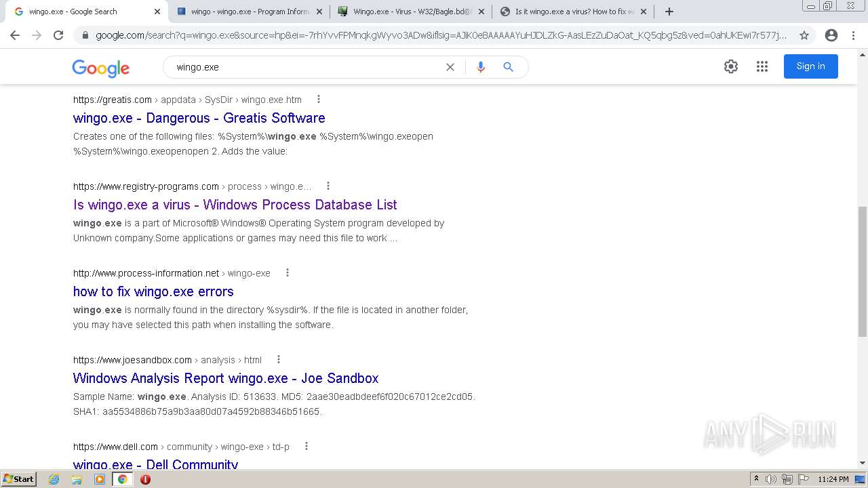This screenshot has height=488, width=868.
Task: Submit search with magnifier icon
Action: pos(508,67)
